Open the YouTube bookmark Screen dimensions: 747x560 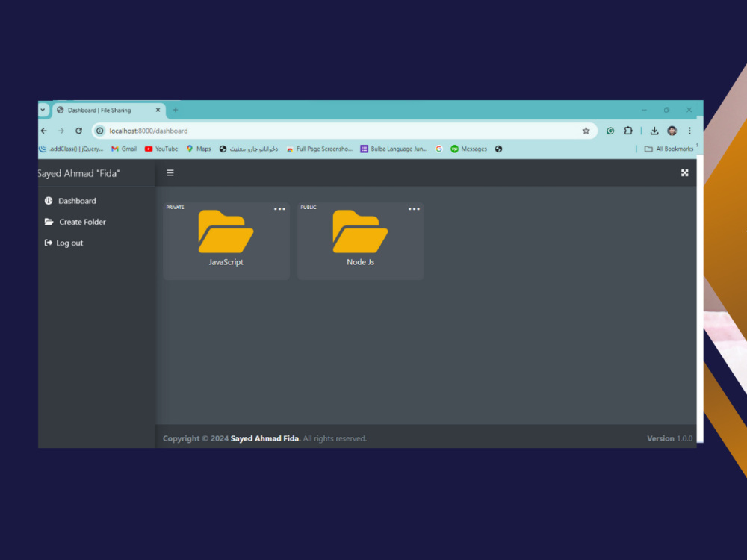[x=161, y=149]
